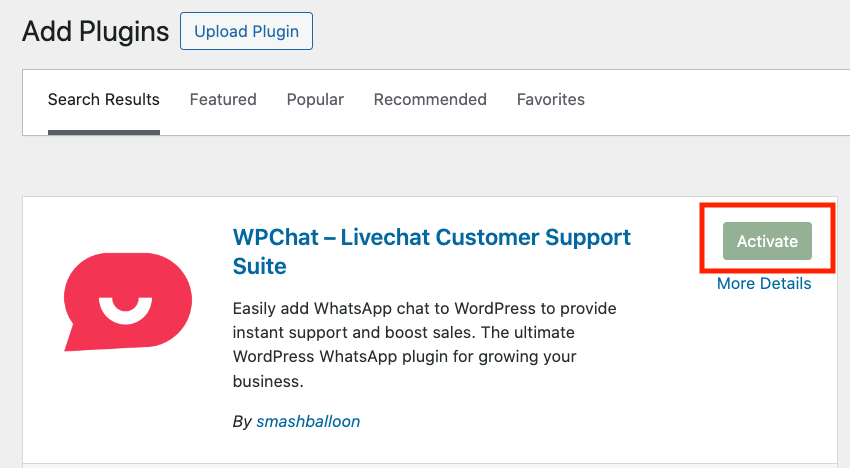Switch to the Featured tab
Image resolution: width=850 pixels, height=468 pixels.
(223, 100)
